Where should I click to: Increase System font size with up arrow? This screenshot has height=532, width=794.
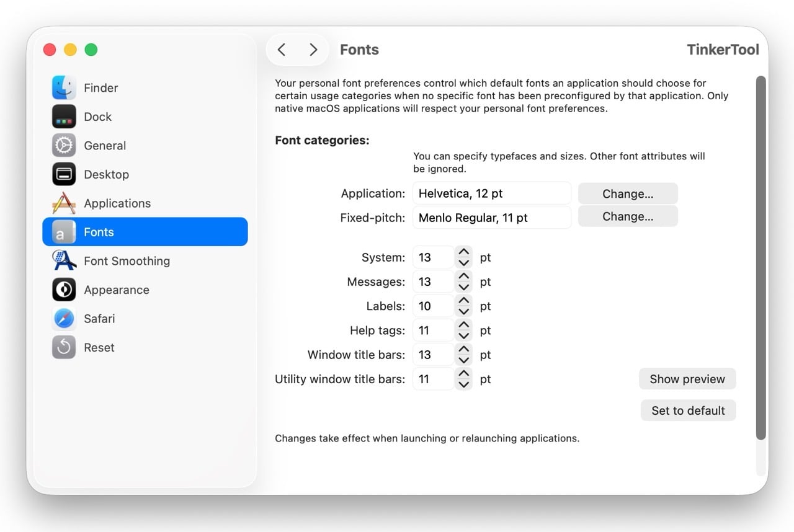[463, 252]
